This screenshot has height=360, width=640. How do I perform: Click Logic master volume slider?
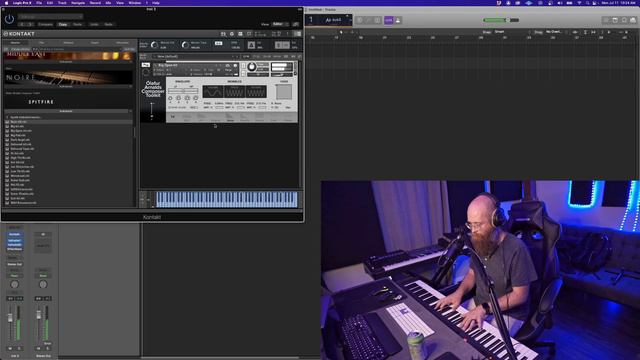[501, 20]
